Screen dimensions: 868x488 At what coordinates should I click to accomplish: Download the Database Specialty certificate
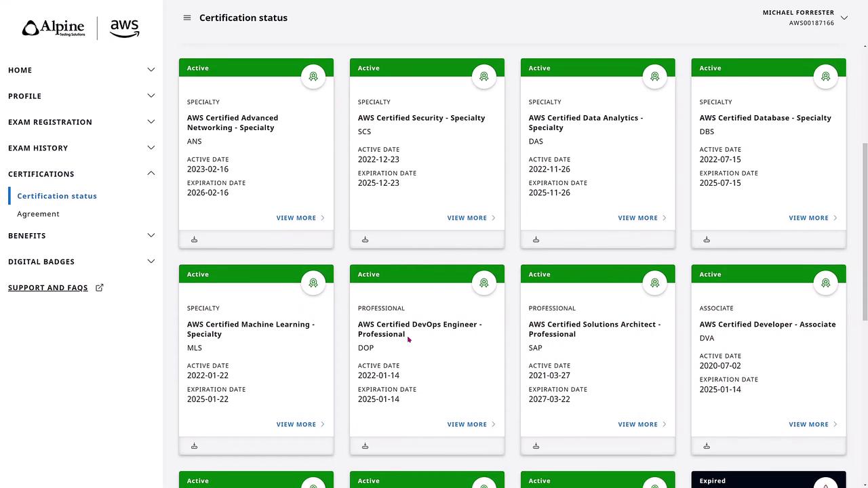tap(707, 239)
